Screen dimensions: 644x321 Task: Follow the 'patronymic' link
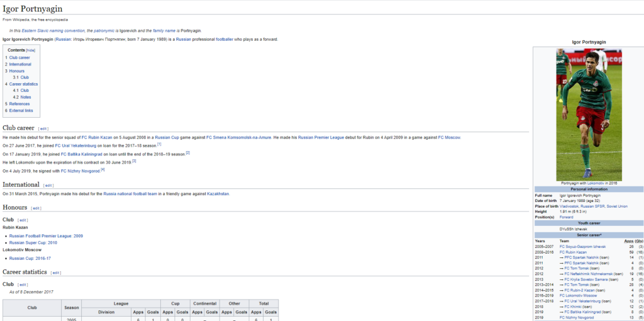tap(104, 31)
